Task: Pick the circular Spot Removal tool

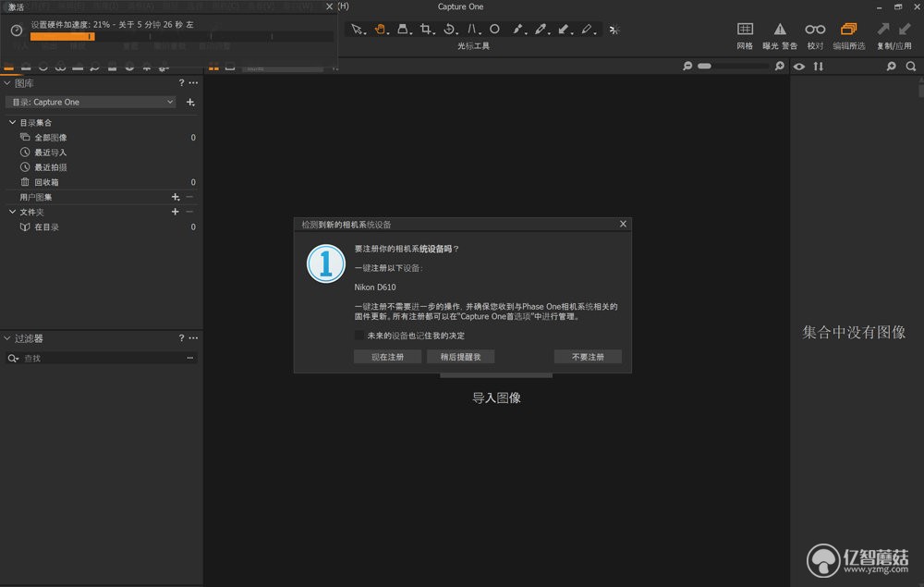Action: [495, 29]
